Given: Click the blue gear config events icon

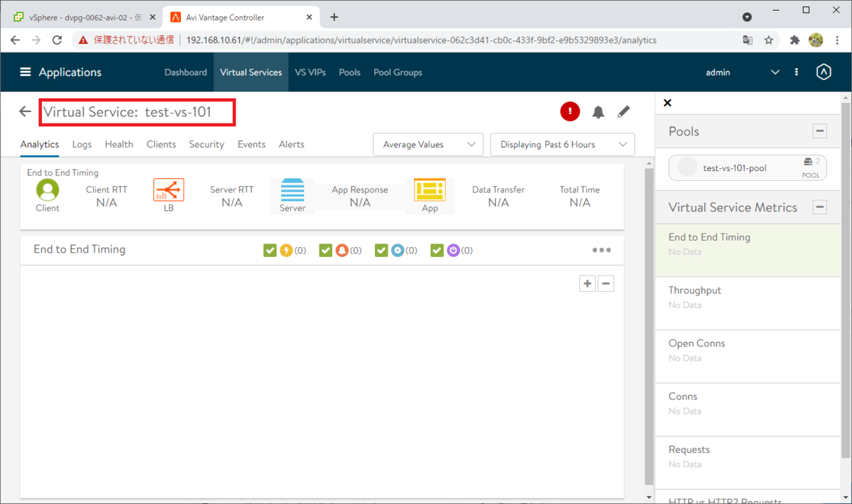Looking at the screenshot, I should [x=398, y=250].
